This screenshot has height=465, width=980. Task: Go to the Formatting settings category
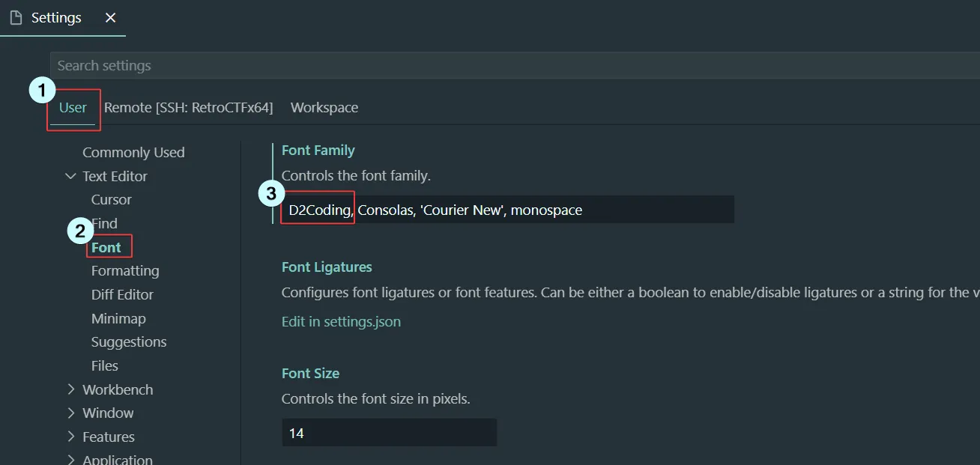(x=125, y=271)
